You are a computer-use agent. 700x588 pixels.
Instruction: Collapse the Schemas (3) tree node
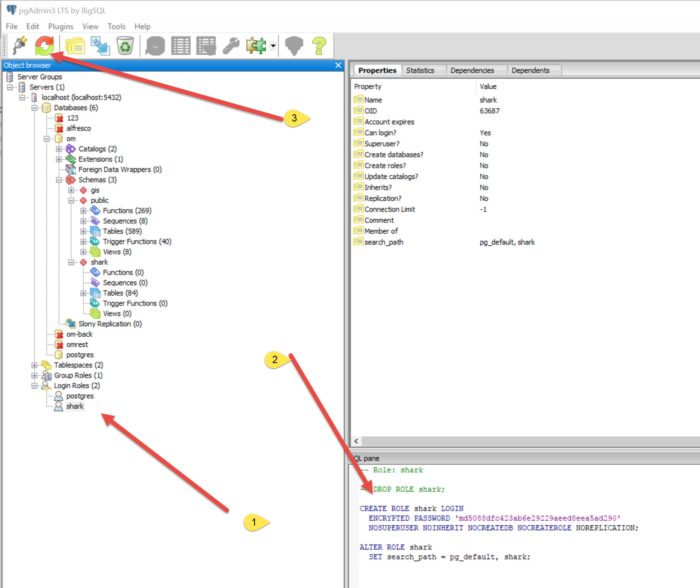[x=59, y=180]
